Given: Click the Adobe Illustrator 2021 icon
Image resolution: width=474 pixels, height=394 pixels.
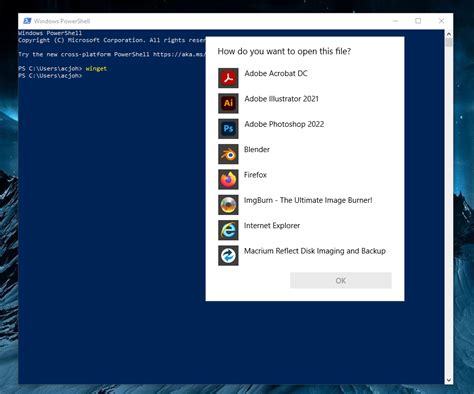Looking at the screenshot, I should tap(228, 103).
